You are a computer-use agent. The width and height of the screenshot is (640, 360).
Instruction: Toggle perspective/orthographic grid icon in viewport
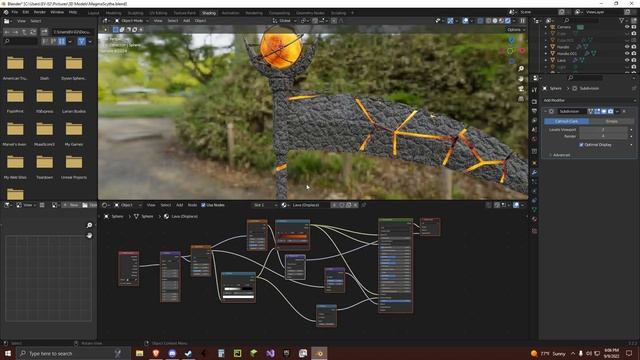click(x=521, y=99)
